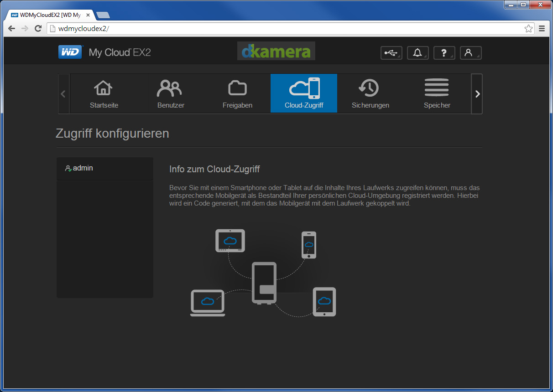Image resolution: width=553 pixels, height=392 pixels.
Task: Click the dkamera logo
Action: point(276,51)
